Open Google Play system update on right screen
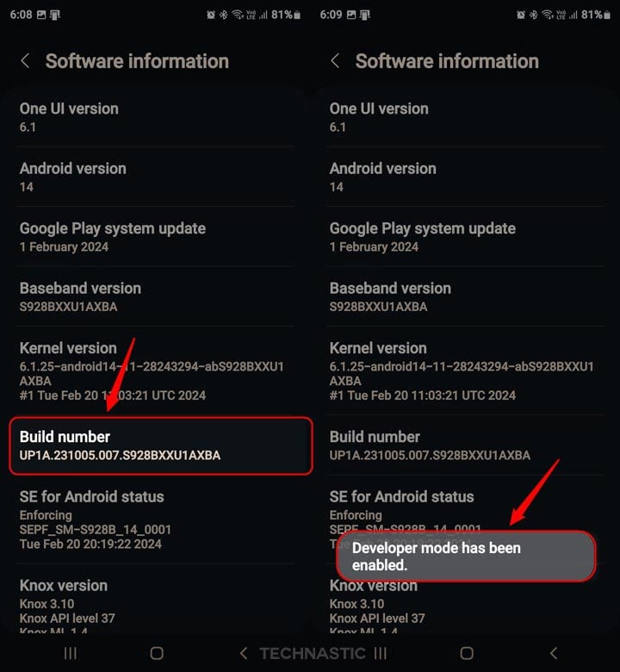620x672 pixels. [465, 237]
